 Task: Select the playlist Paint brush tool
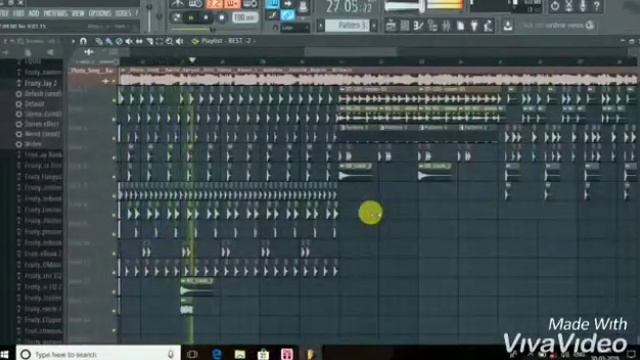pos(109,41)
